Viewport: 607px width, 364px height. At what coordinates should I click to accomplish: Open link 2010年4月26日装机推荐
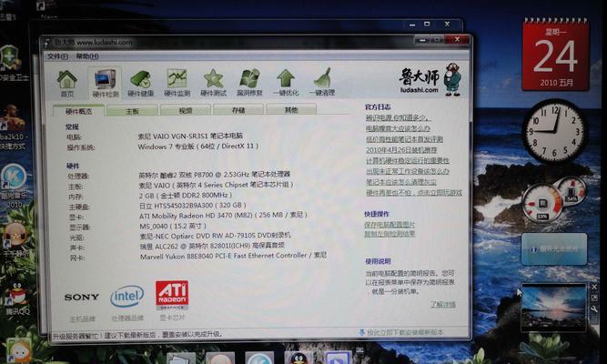click(401, 149)
